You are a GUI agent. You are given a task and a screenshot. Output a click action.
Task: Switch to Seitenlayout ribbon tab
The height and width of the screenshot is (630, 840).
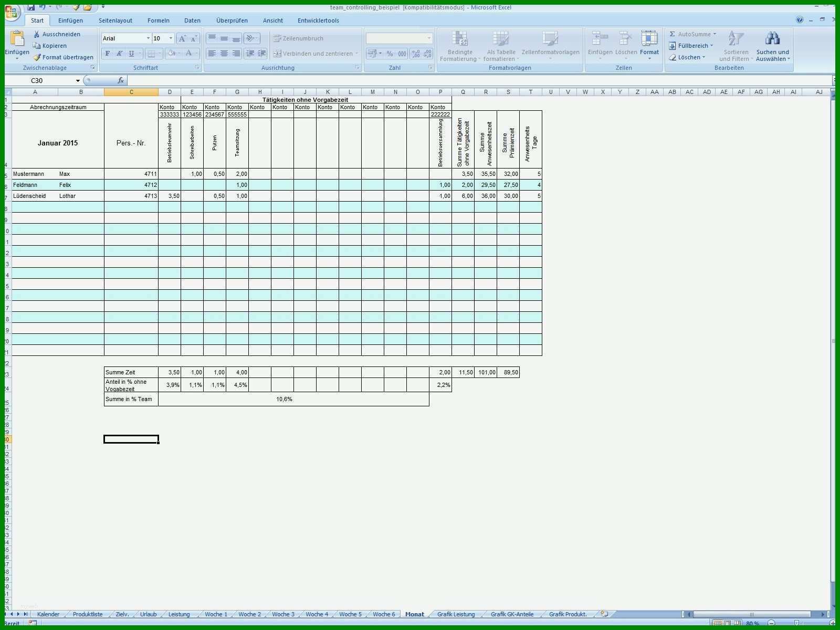coord(115,20)
